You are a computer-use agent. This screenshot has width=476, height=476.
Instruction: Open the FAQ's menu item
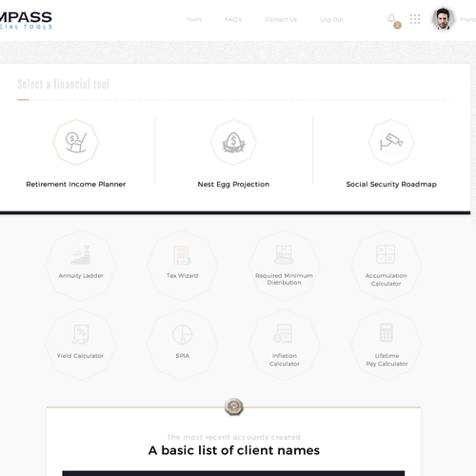point(233,20)
